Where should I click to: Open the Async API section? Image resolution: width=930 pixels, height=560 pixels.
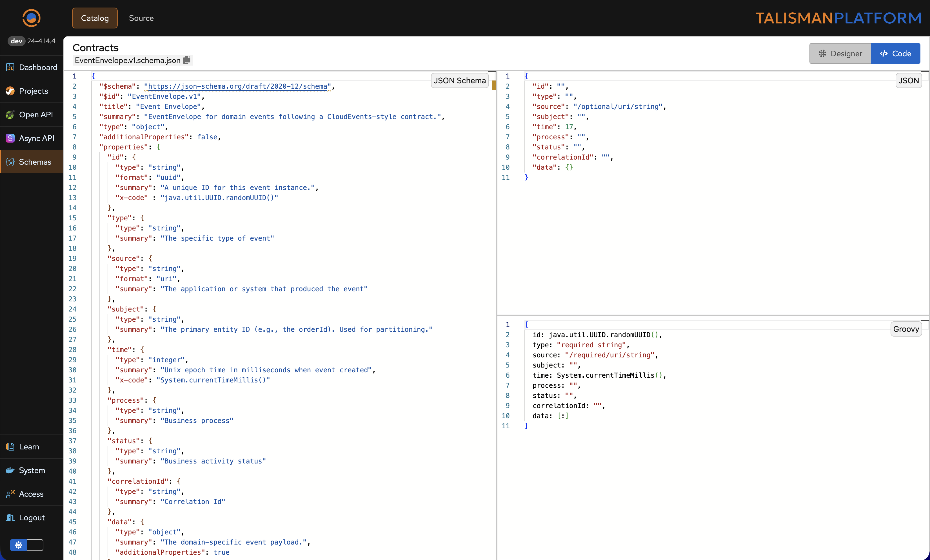[x=36, y=138]
